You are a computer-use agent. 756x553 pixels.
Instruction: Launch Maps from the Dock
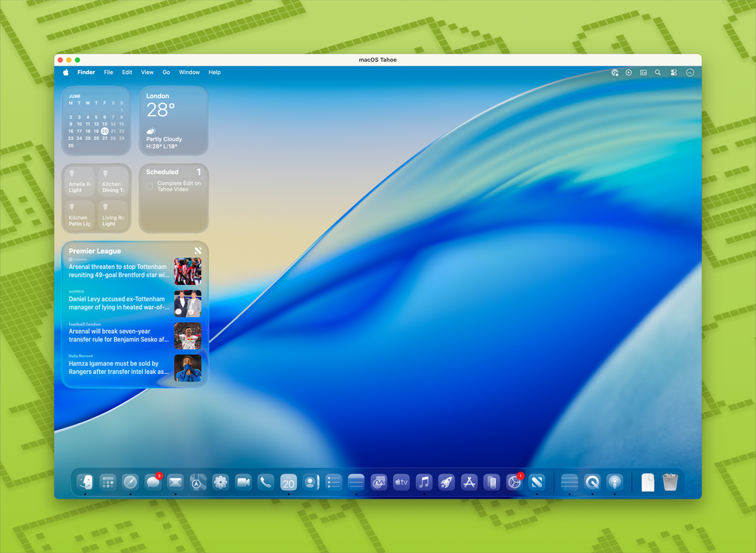point(197,482)
